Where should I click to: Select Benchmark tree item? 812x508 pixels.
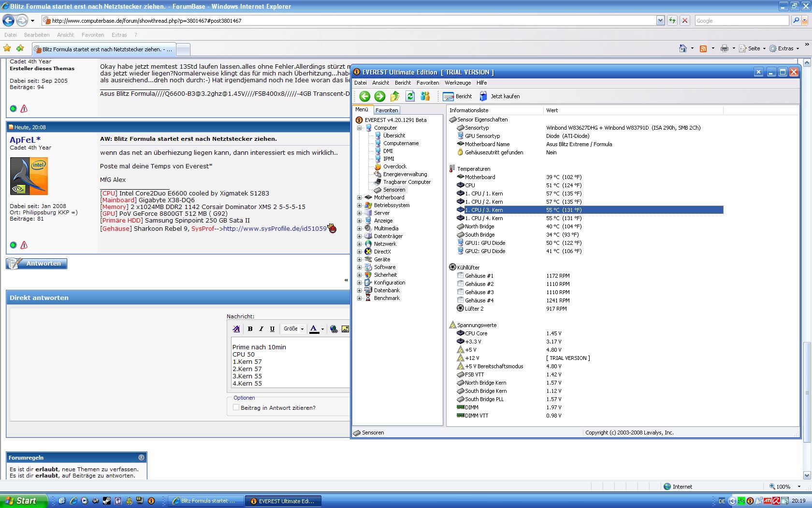pos(387,298)
